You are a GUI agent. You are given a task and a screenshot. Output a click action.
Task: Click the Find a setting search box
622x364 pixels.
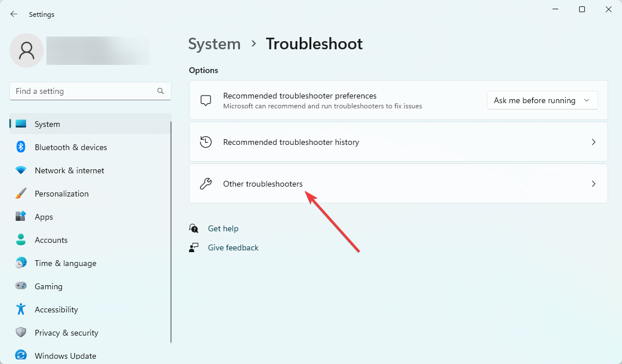coord(90,91)
